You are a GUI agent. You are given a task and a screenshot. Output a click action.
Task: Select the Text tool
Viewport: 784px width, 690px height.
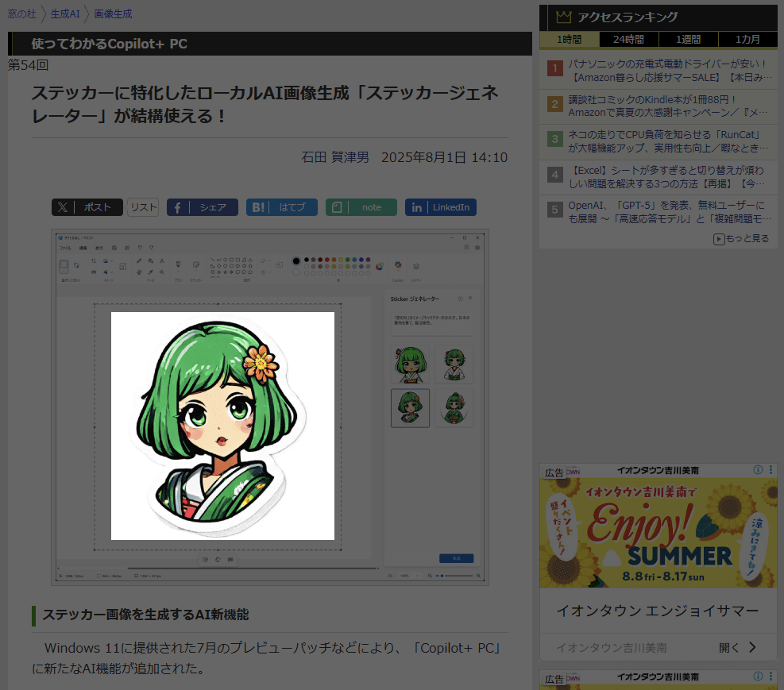[x=162, y=260]
